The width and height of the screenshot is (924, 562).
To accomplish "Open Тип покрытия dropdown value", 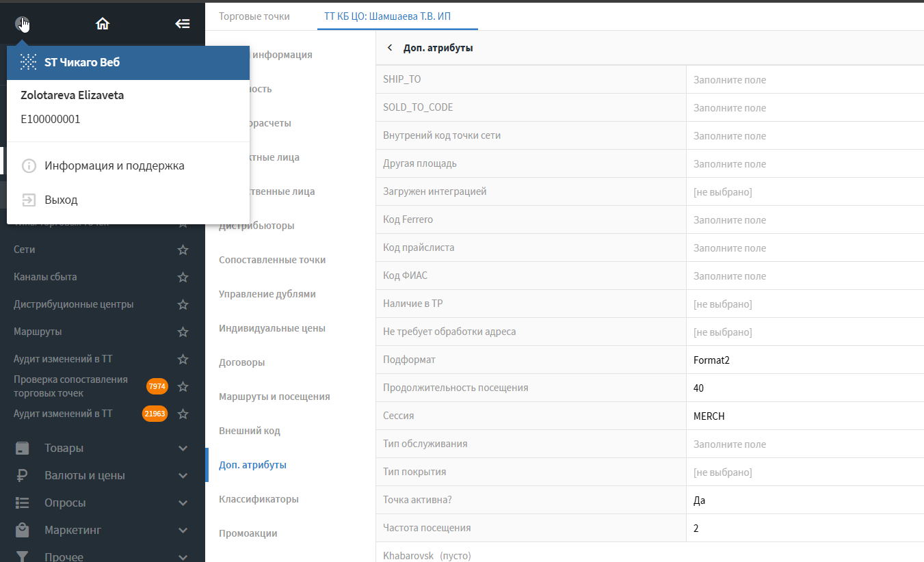I will coord(805,472).
